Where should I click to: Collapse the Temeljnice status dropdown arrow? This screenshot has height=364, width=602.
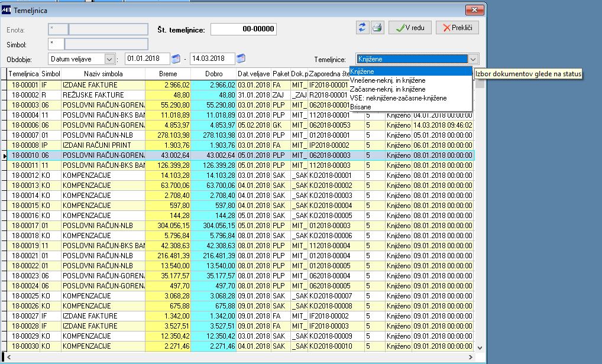473,59
